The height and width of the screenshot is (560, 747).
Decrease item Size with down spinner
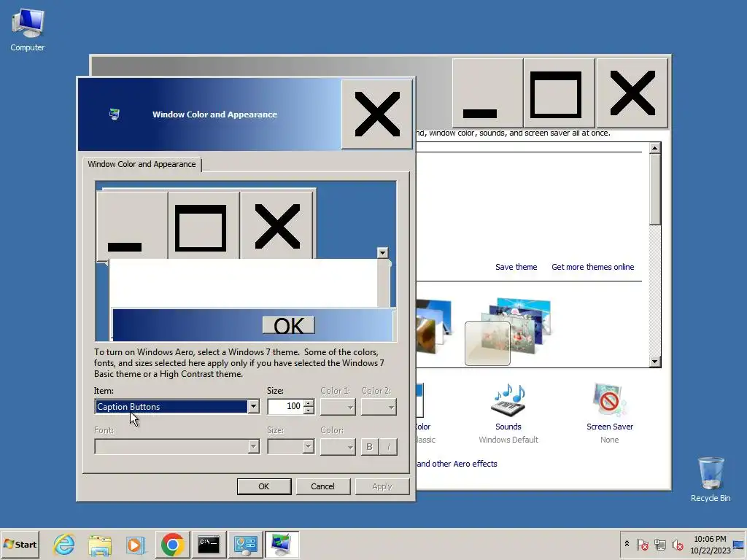click(309, 410)
